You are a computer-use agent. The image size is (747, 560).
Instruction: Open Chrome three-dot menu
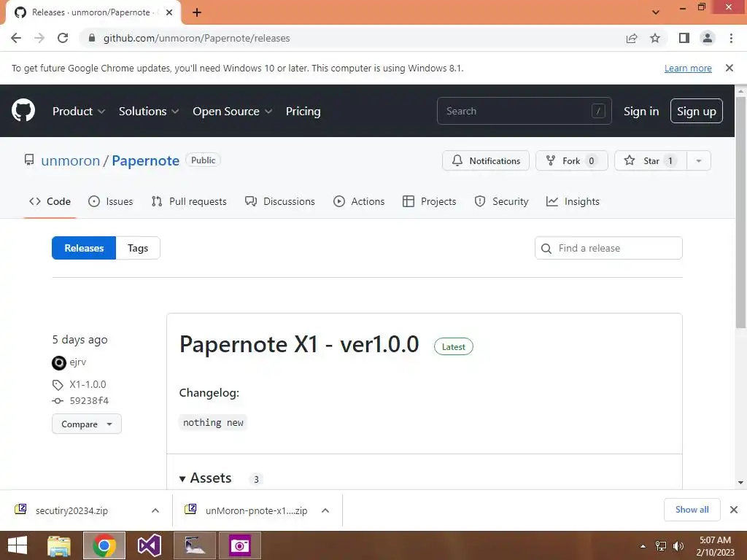[x=731, y=38]
